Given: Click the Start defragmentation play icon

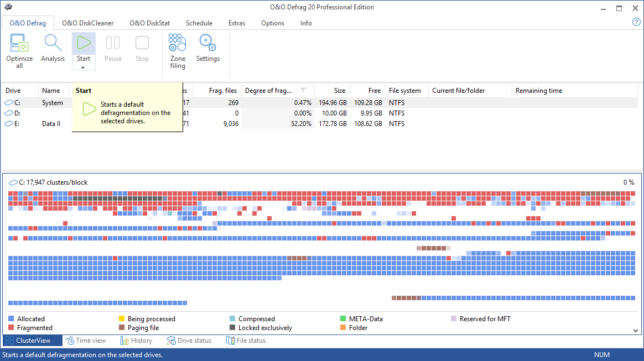Looking at the screenshot, I should tap(84, 43).
